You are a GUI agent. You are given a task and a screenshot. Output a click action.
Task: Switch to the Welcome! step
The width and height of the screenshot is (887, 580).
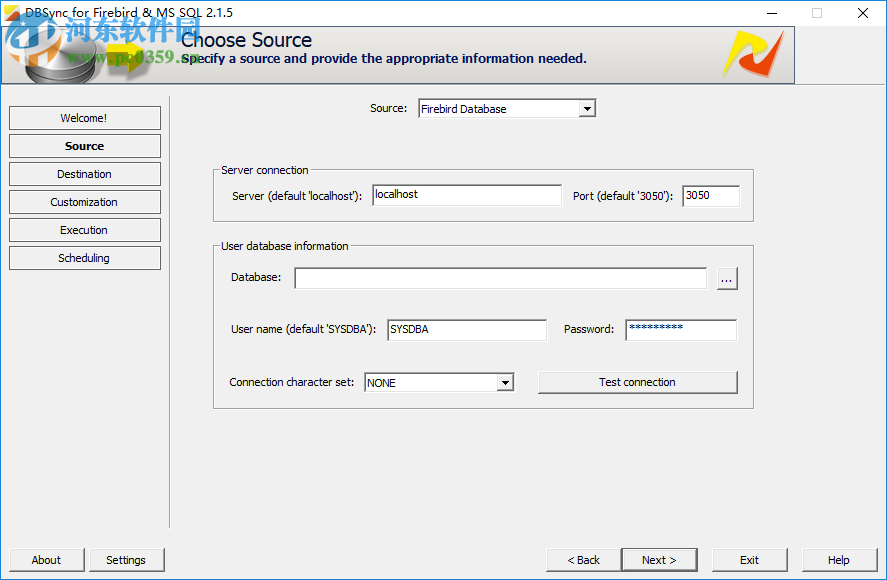click(84, 118)
